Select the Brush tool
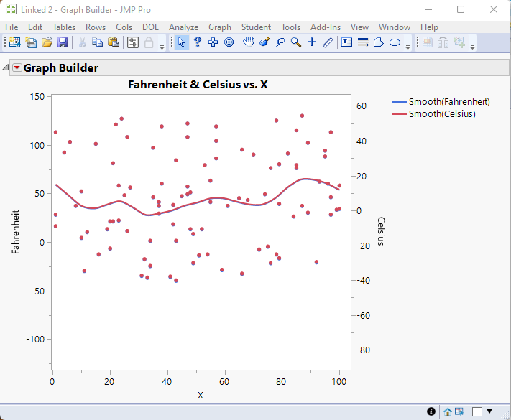Viewport: 511px width, 420px height. 264,42
